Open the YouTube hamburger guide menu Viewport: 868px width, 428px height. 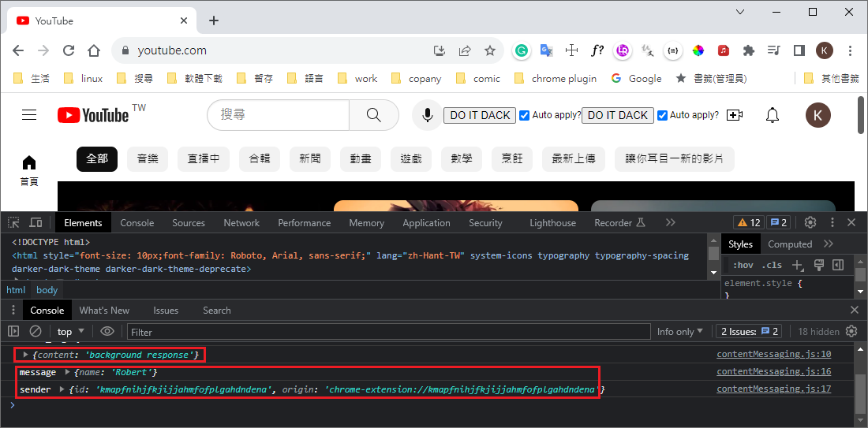pos(29,115)
